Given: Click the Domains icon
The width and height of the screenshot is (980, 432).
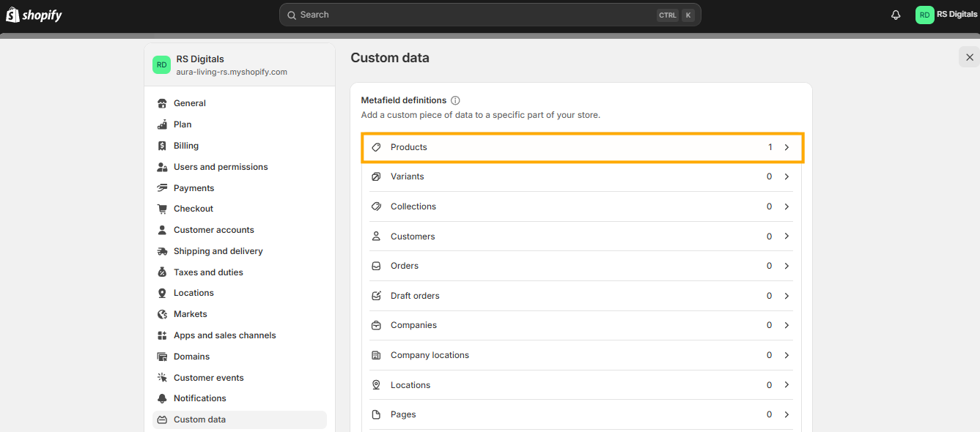Looking at the screenshot, I should 162,357.
